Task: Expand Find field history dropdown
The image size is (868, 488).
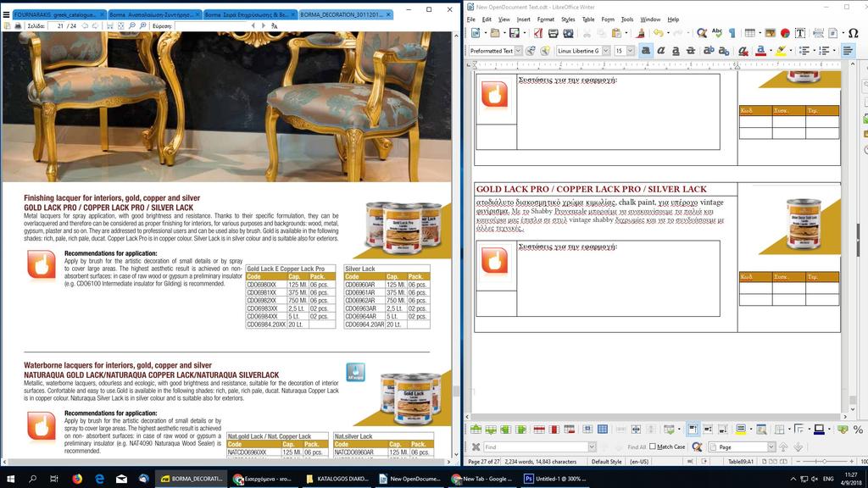Action: click(x=593, y=446)
